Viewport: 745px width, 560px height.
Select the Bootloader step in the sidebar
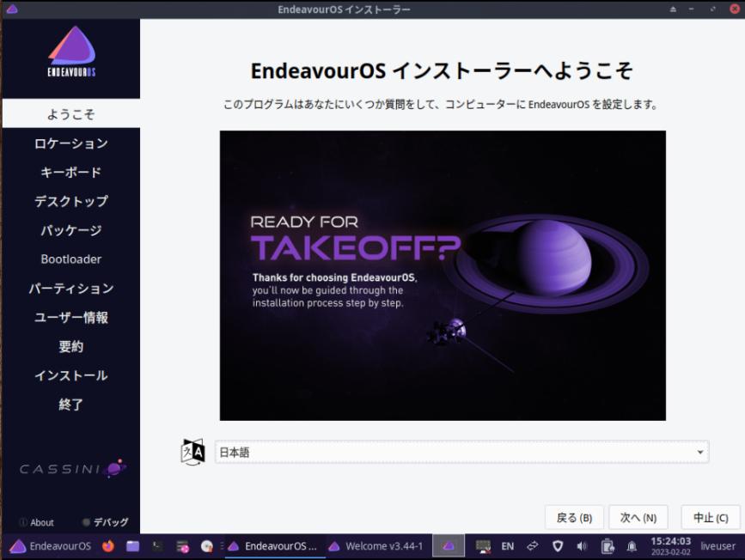point(71,259)
